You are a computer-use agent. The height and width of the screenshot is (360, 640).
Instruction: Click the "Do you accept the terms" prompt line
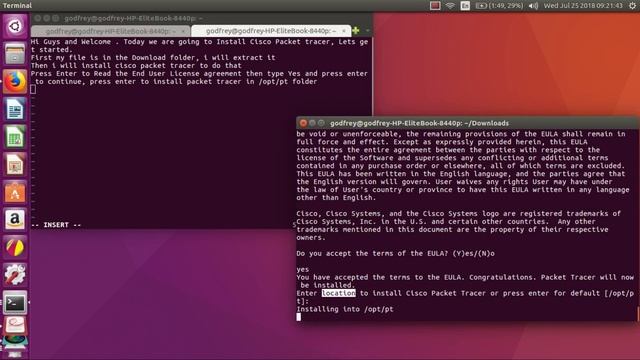tap(395, 253)
